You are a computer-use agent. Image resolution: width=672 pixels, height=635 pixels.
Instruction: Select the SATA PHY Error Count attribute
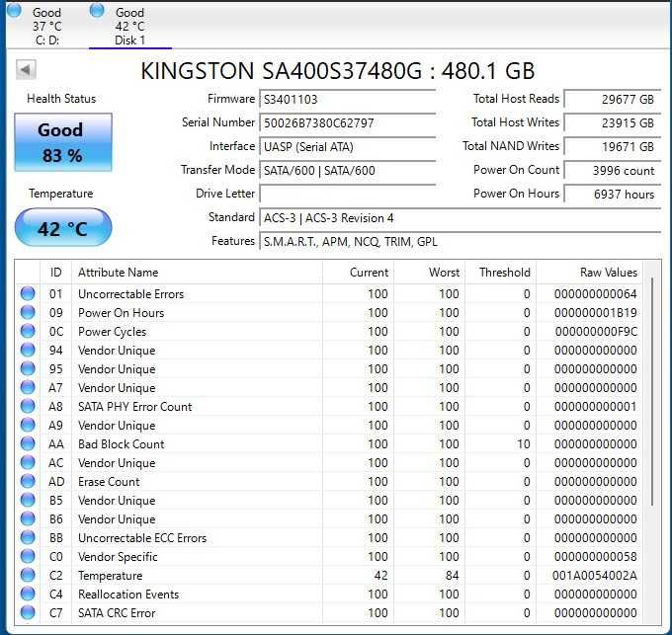134,407
